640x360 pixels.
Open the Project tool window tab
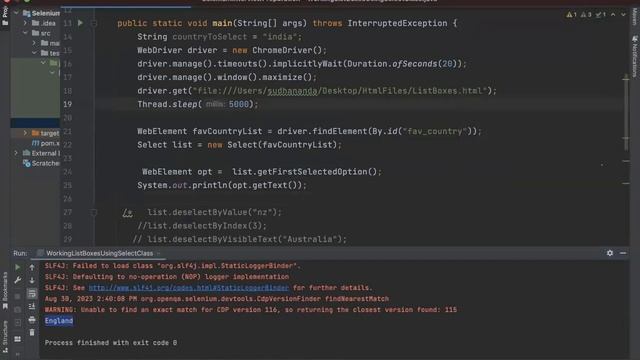tap(5, 16)
